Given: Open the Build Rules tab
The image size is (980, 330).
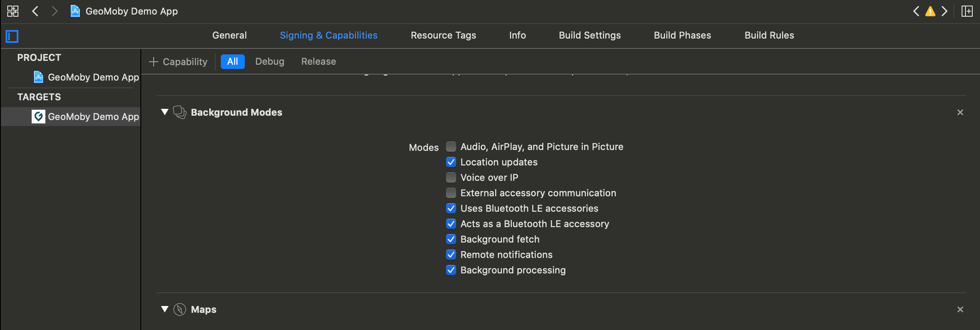Looking at the screenshot, I should [x=769, y=36].
